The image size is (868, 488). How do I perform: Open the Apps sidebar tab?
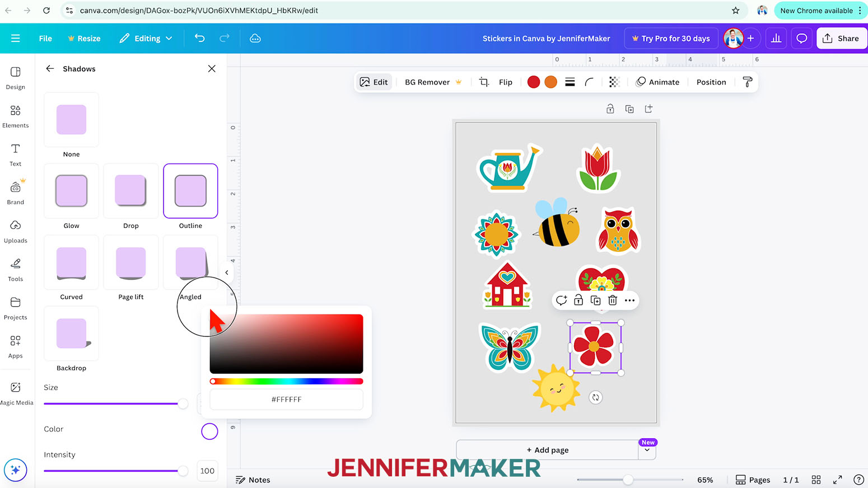[x=16, y=347]
